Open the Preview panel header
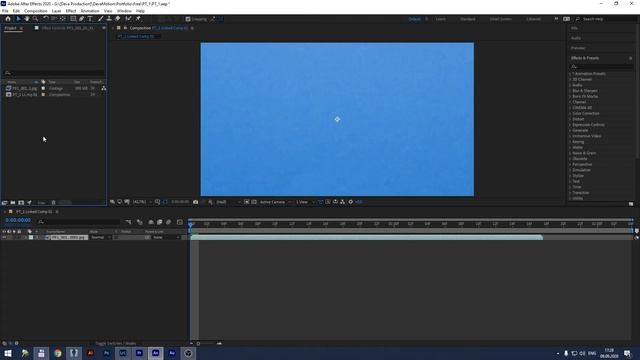Image resolution: width=640 pixels, height=360 pixels. click(578, 48)
